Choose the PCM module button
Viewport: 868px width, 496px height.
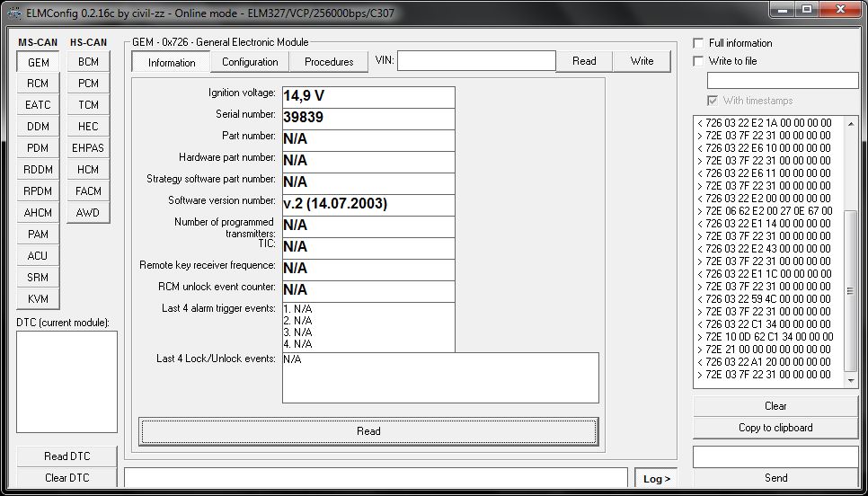(x=88, y=84)
